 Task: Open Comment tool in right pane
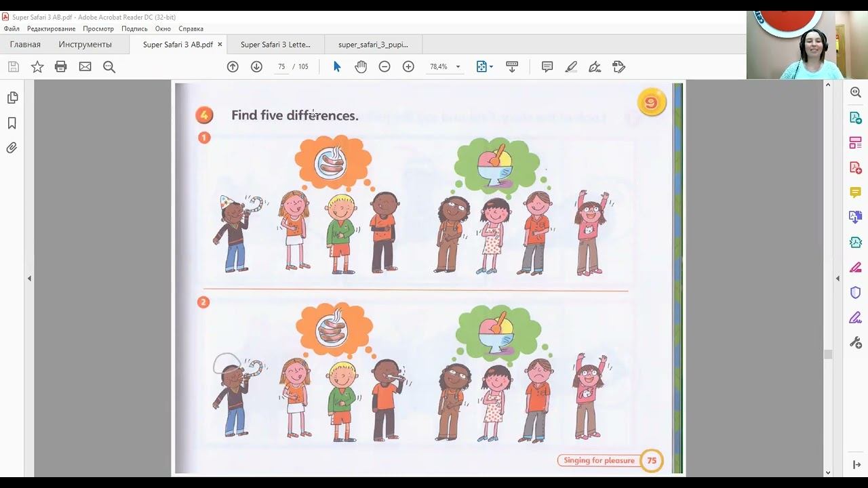pyautogui.click(x=856, y=192)
